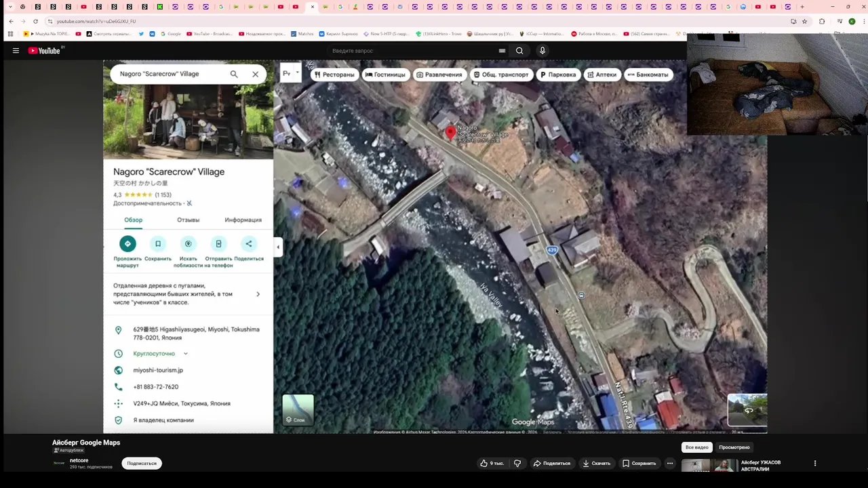Click the Проложить маршрут directions icon
868x488 pixels.
click(127, 244)
